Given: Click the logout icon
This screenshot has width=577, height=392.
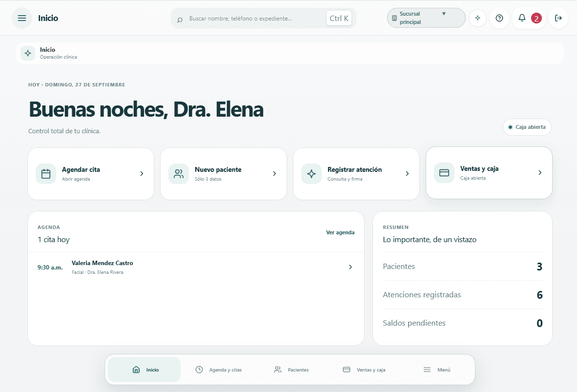Looking at the screenshot, I should coord(558,18).
